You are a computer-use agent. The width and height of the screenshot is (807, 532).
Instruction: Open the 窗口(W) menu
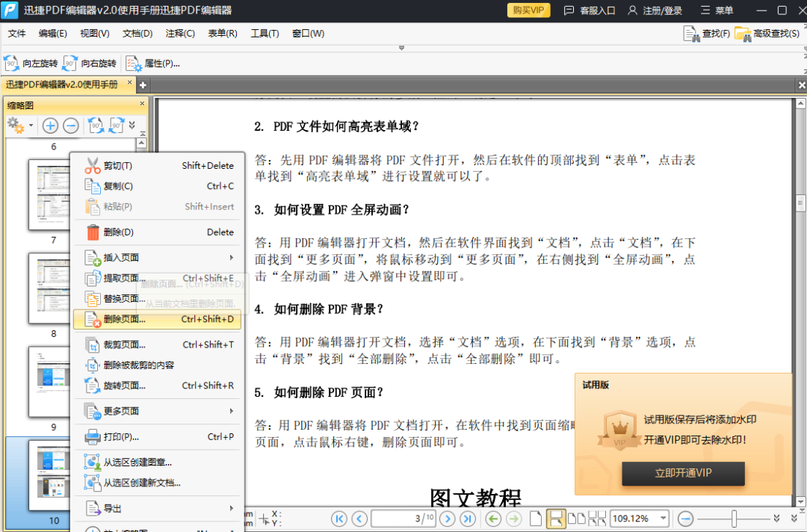[x=308, y=34]
